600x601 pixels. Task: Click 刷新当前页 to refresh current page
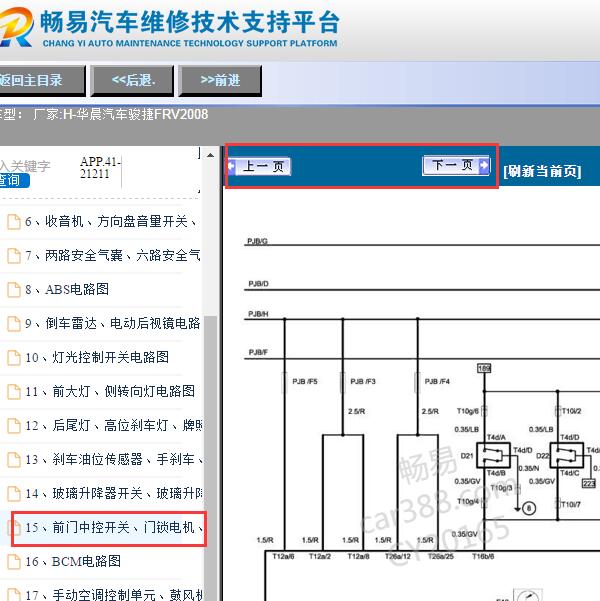[541, 171]
